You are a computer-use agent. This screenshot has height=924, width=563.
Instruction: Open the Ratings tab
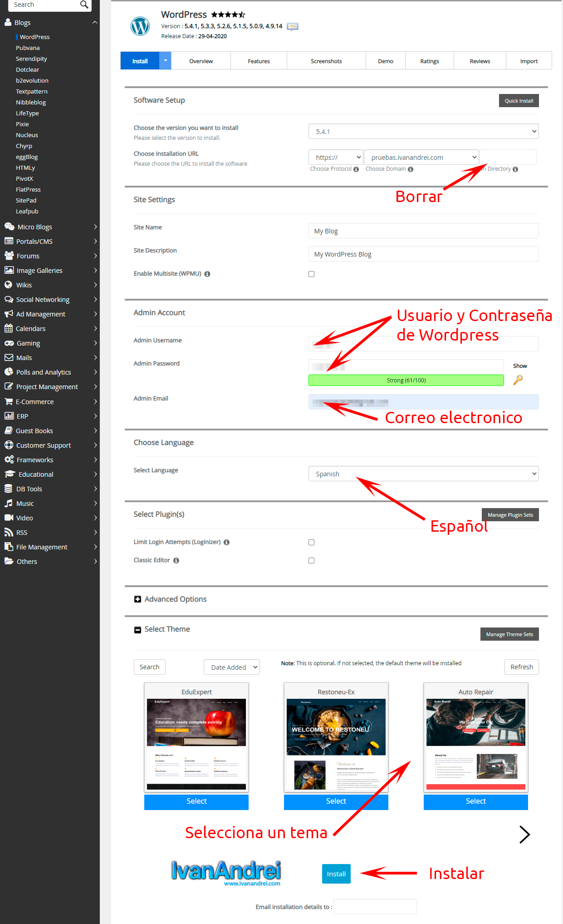[430, 61]
